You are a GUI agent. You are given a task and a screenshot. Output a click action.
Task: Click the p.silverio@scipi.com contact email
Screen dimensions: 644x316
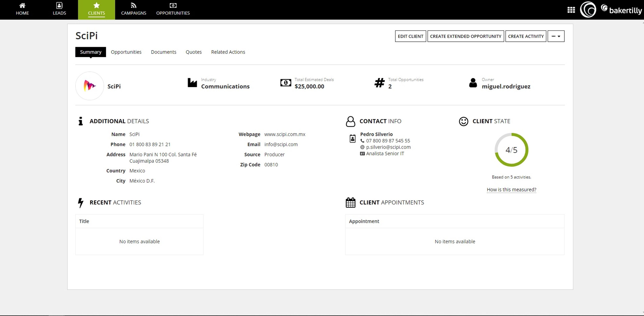point(388,147)
